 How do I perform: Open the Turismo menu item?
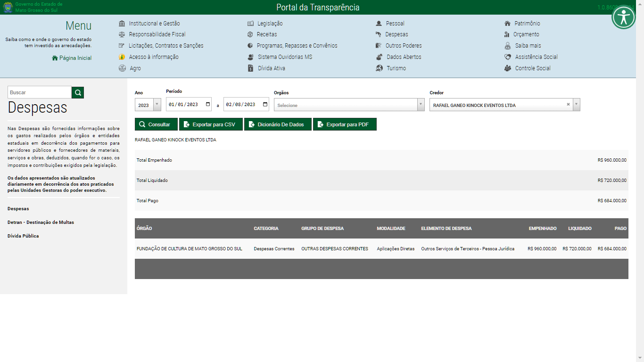pyautogui.click(x=396, y=68)
